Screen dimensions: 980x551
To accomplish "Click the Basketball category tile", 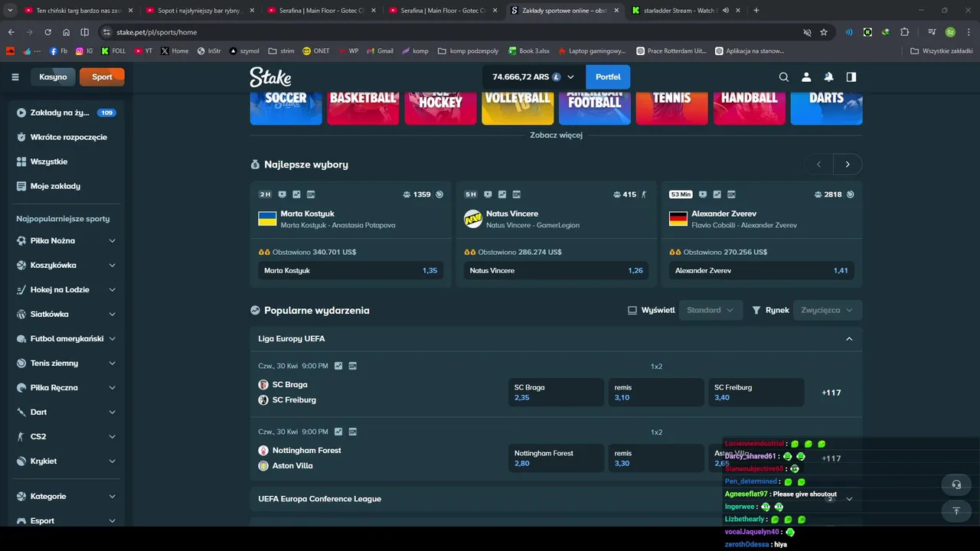I will [x=363, y=108].
